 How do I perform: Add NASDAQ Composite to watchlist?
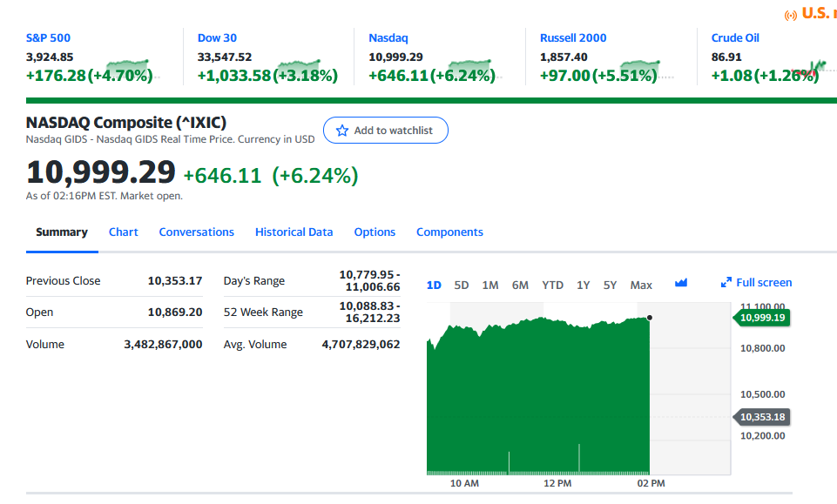tap(386, 130)
